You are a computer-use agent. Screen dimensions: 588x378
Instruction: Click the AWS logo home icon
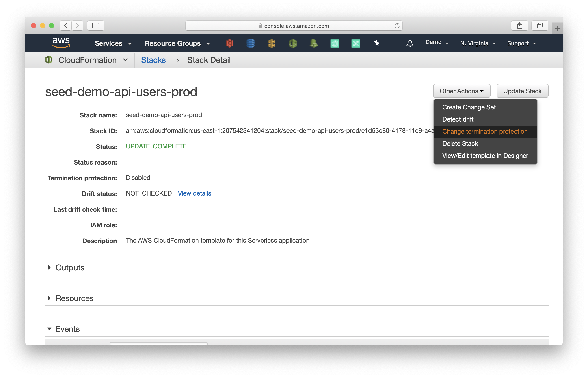point(61,43)
